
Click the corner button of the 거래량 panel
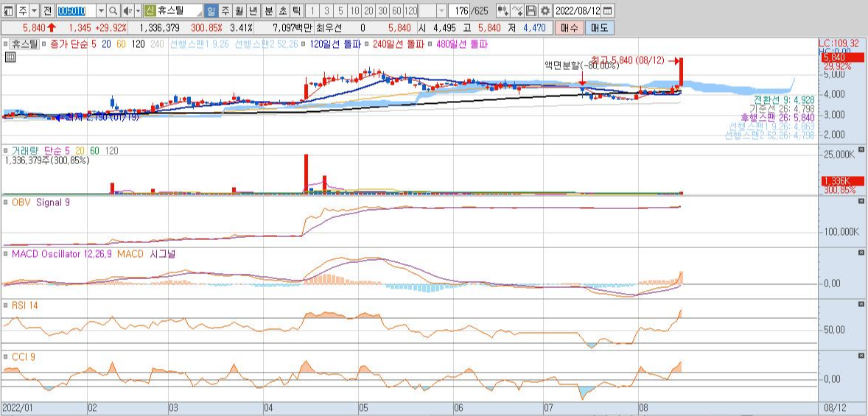click(861, 149)
